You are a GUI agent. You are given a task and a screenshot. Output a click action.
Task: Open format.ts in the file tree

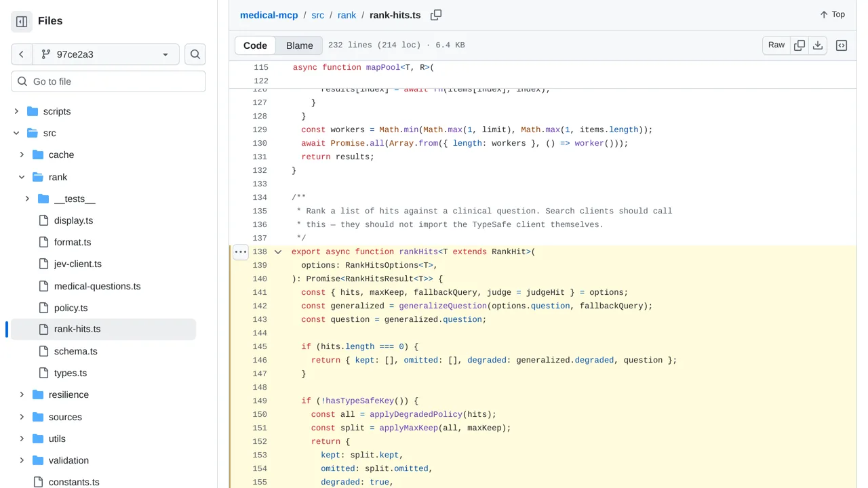tap(73, 242)
